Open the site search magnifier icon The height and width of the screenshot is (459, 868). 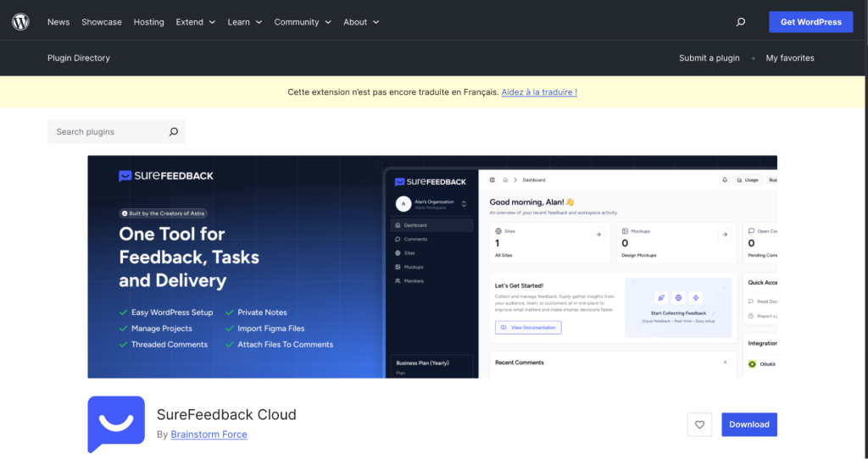(741, 22)
